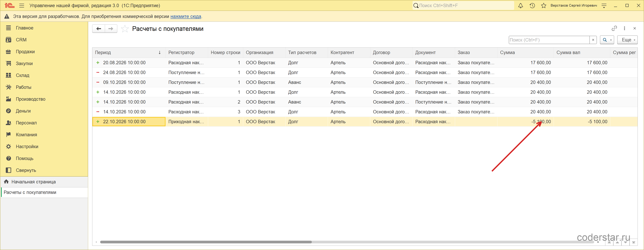Expand the Еще menu
Viewport: 644px width, 250px height.
(627, 40)
